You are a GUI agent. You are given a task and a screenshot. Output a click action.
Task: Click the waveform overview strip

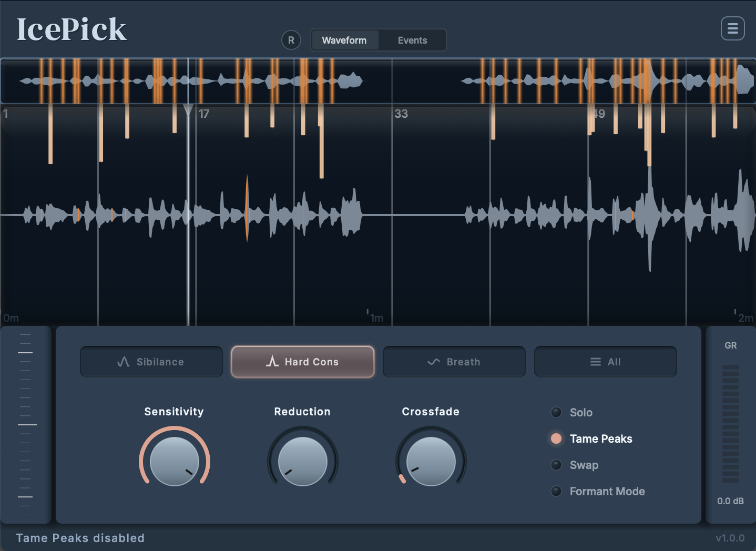coord(378,80)
